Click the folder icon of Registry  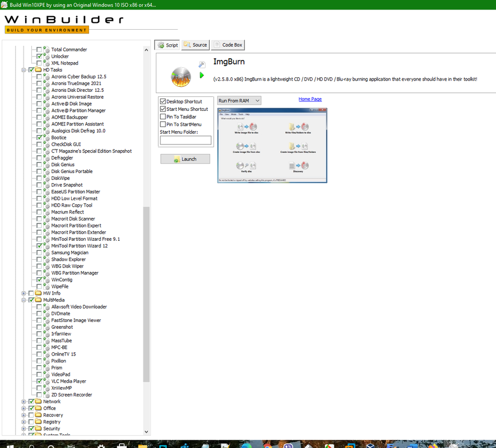coord(38,422)
